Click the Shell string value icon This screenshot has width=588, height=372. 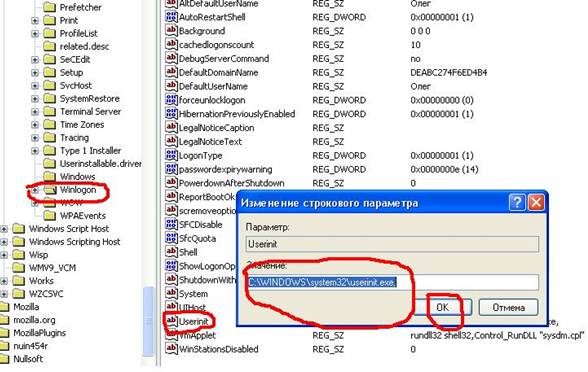click(171, 252)
